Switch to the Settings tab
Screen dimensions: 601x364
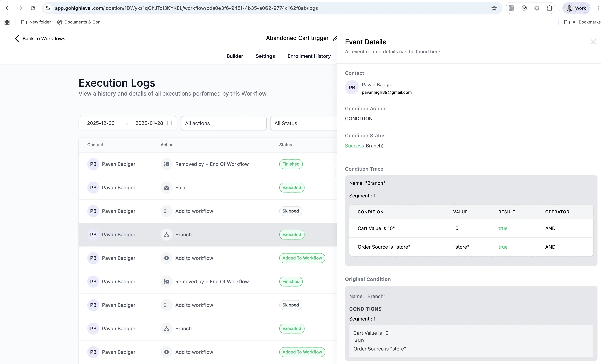265,56
